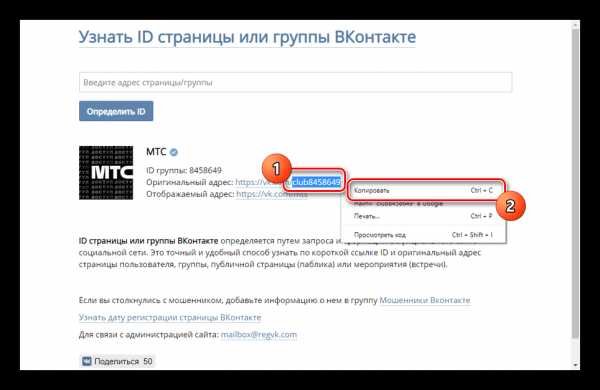The height and width of the screenshot is (390, 600).
Task: Click the page title Узнать ID страницы
Action: [247, 37]
